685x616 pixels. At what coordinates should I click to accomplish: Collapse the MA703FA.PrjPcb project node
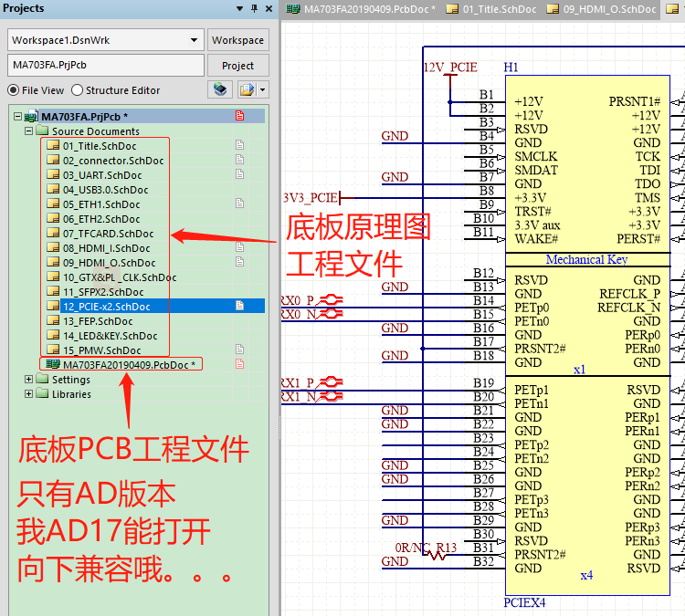click(17, 117)
